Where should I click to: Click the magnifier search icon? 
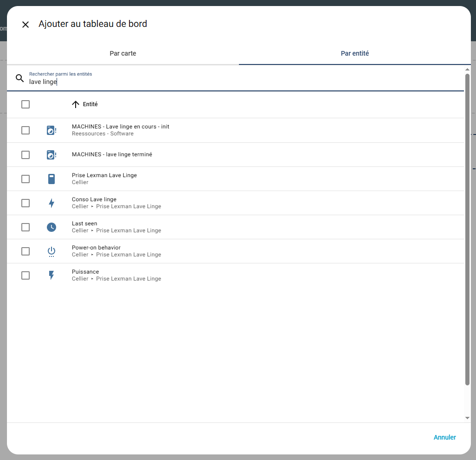point(19,78)
